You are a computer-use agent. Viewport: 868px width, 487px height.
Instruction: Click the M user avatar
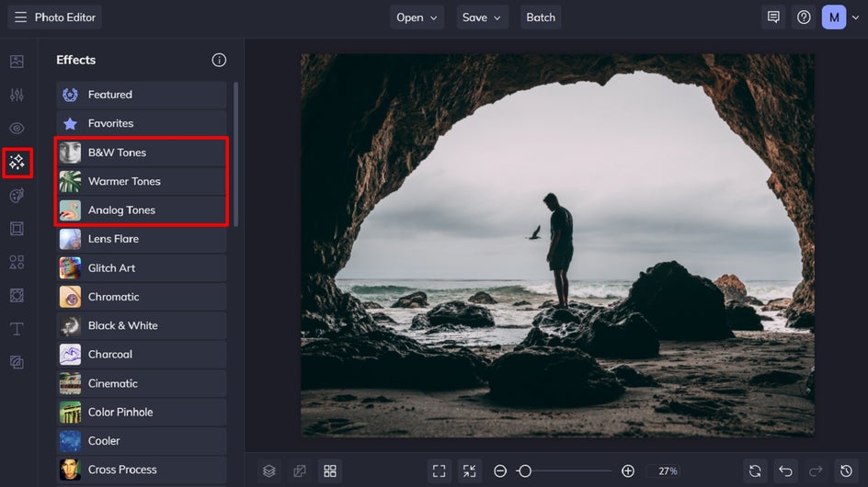834,17
